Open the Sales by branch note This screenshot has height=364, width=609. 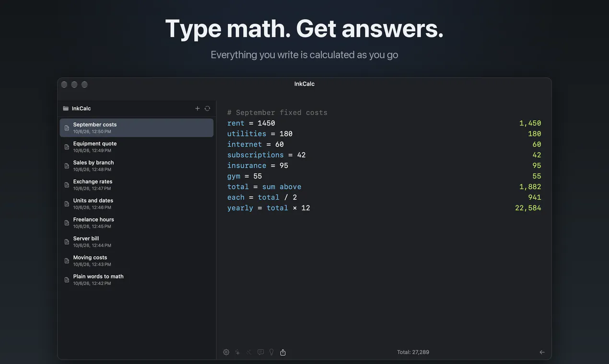(x=137, y=166)
